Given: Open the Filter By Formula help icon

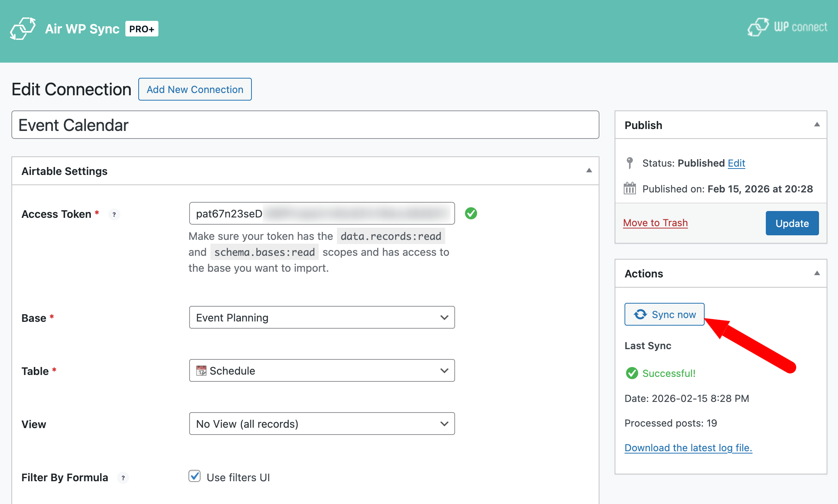Looking at the screenshot, I should (x=123, y=478).
